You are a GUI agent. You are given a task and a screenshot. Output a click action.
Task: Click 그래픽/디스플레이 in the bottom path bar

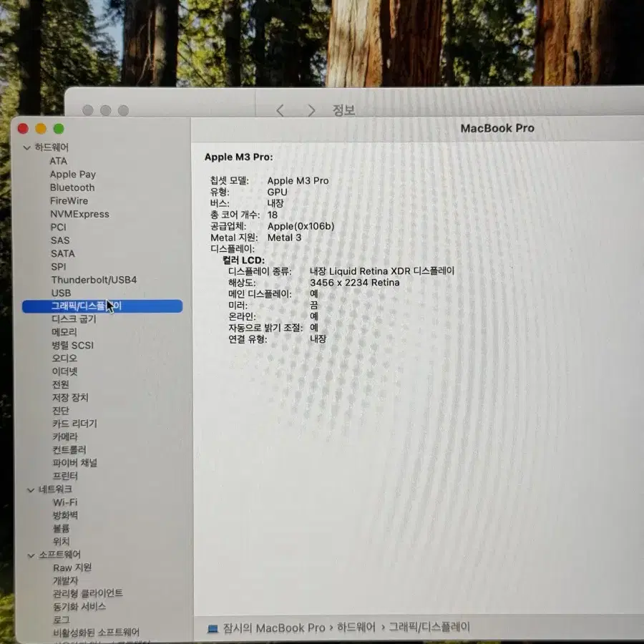pyautogui.click(x=429, y=627)
